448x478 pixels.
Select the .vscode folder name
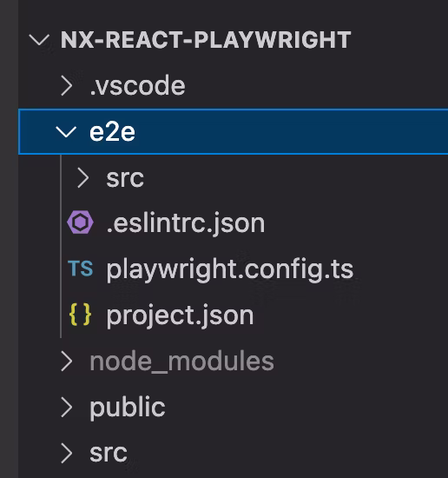[137, 86]
